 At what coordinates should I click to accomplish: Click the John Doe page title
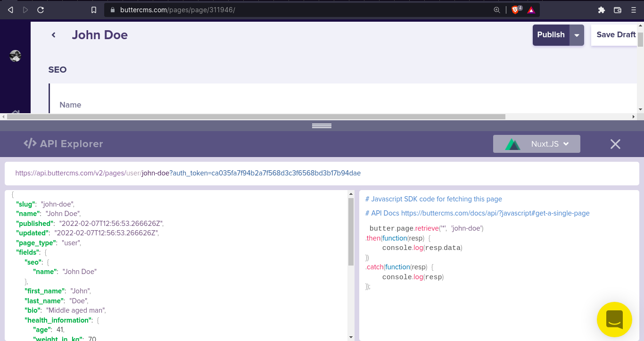tap(100, 35)
